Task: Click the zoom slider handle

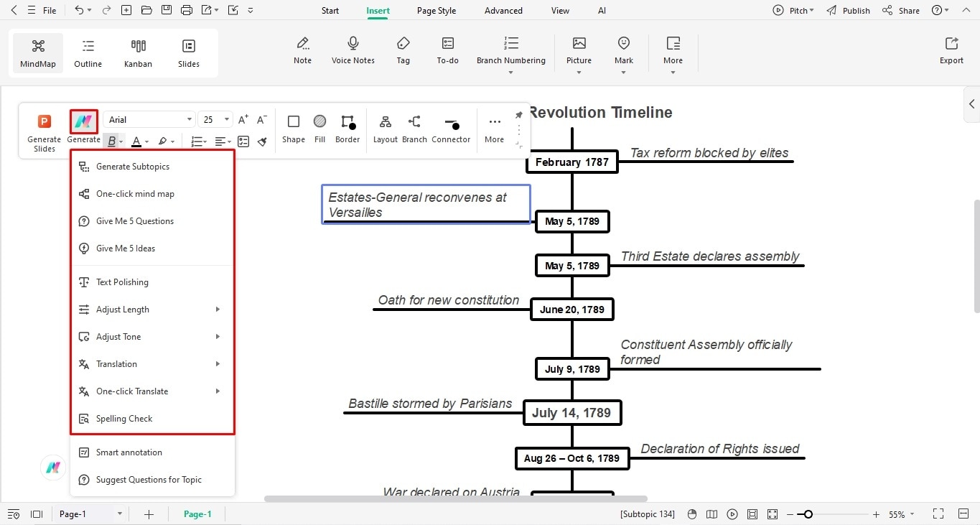Action: tap(808, 514)
